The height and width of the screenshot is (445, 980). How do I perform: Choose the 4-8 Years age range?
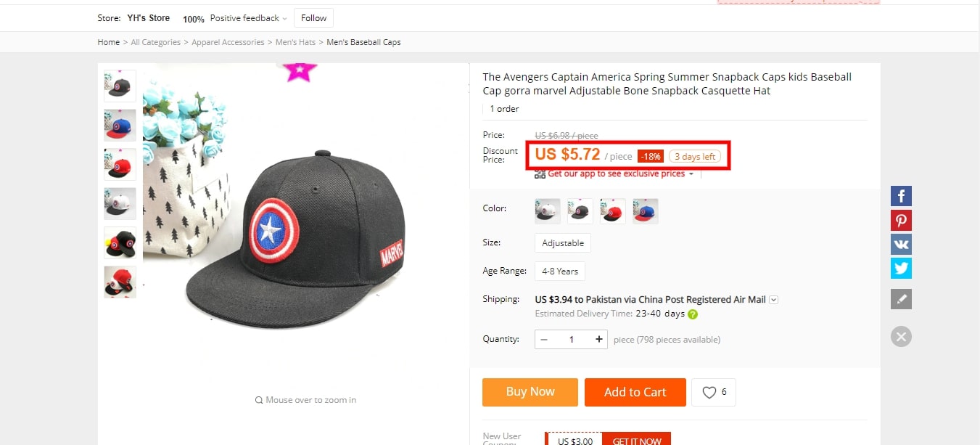click(x=560, y=272)
